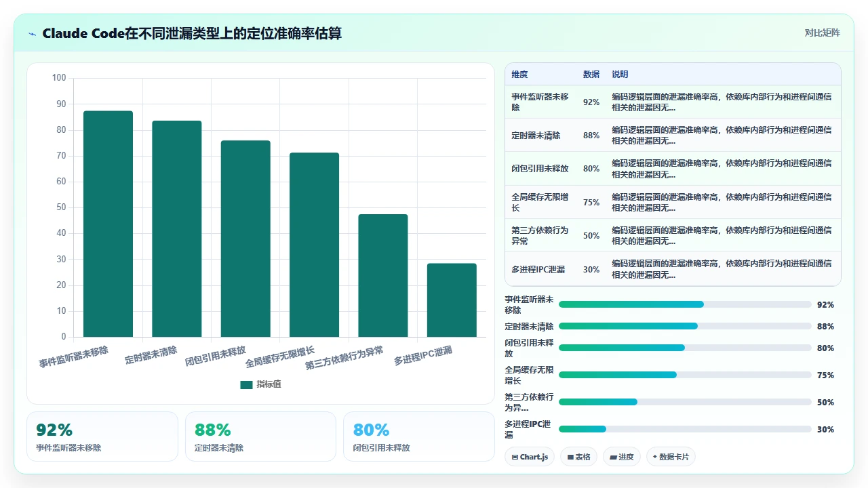Click the Chart.js chip
The height and width of the screenshot is (488, 868).
coord(530,457)
